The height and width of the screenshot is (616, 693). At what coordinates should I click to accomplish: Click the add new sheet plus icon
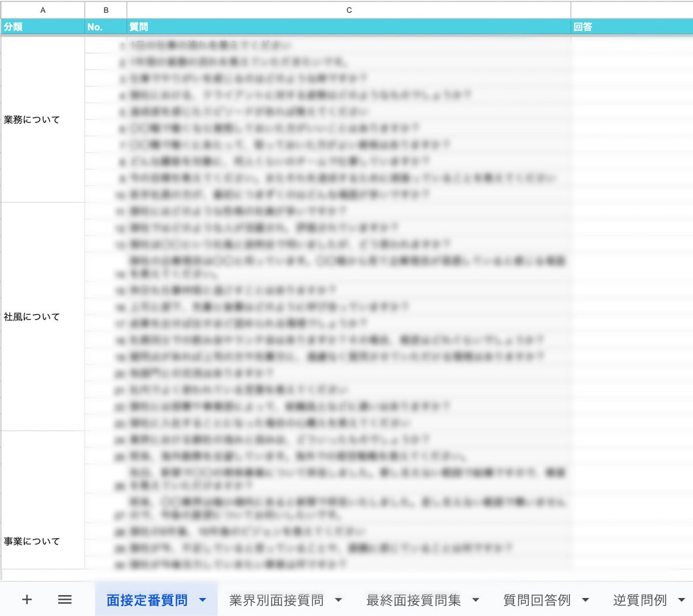point(27,600)
